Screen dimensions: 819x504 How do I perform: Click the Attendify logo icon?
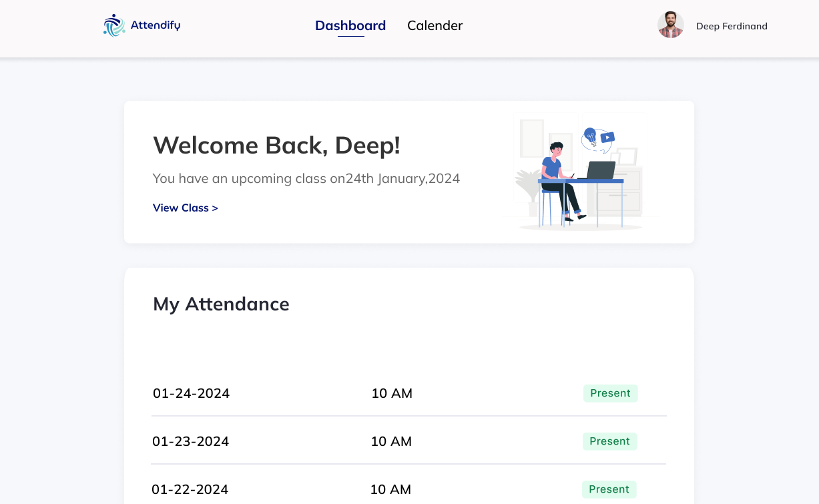coord(114,25)
